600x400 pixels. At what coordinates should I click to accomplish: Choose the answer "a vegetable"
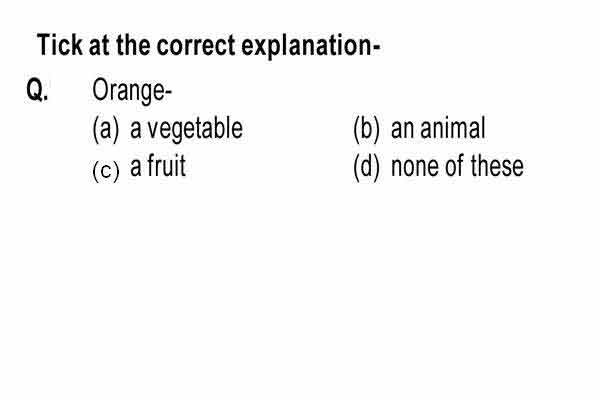click(x=186, y=129)
